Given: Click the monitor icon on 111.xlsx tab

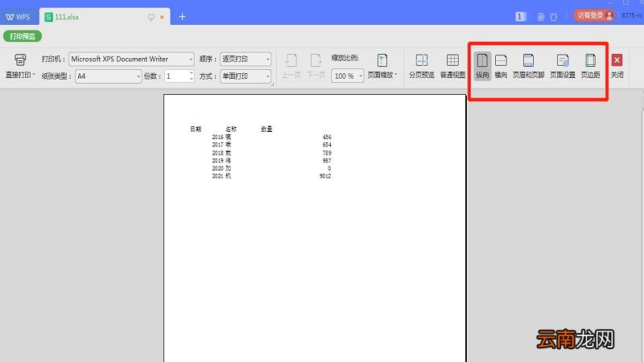Looking at the screenshot, I should pyautogui.click(x=151, y=17).
